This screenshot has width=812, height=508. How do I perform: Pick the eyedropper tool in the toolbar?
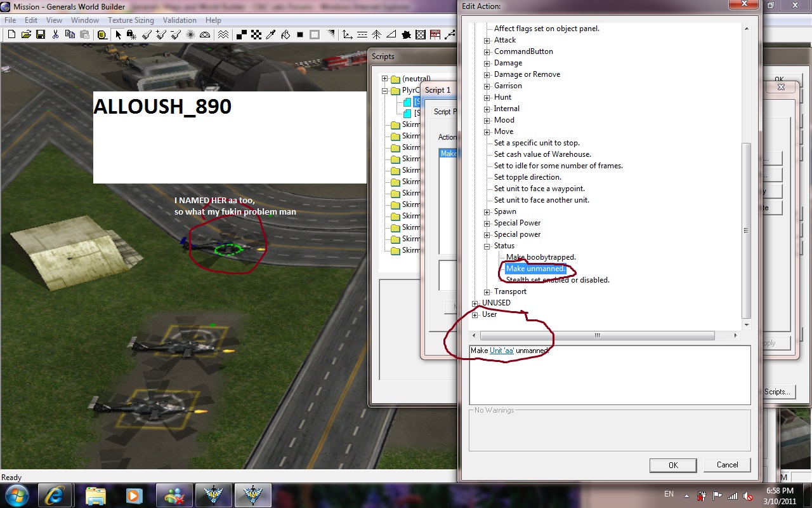(271, 34)
